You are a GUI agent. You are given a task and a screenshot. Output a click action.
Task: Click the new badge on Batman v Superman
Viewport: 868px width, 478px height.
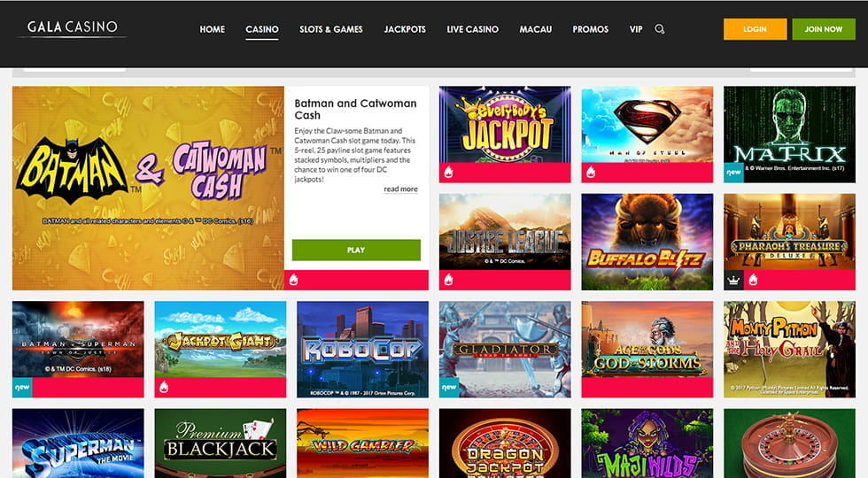coord(22,388)
